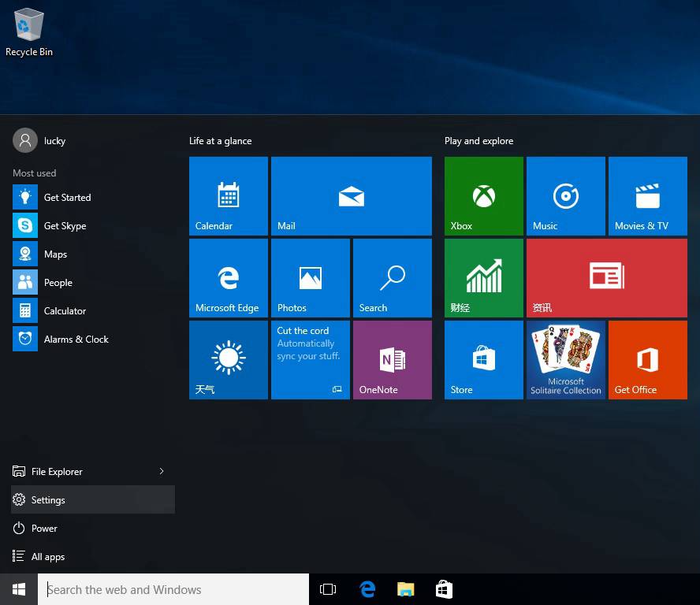Open Settings from the Start menu

coord(47,500)
